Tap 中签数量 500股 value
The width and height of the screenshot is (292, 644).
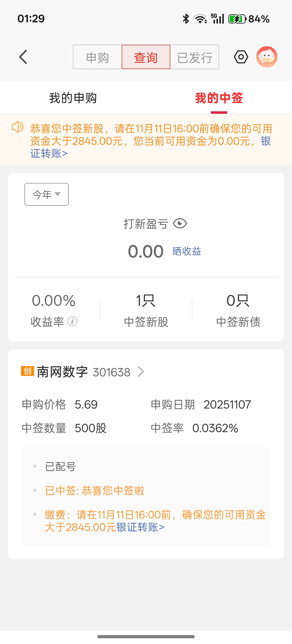click(91, 428)
